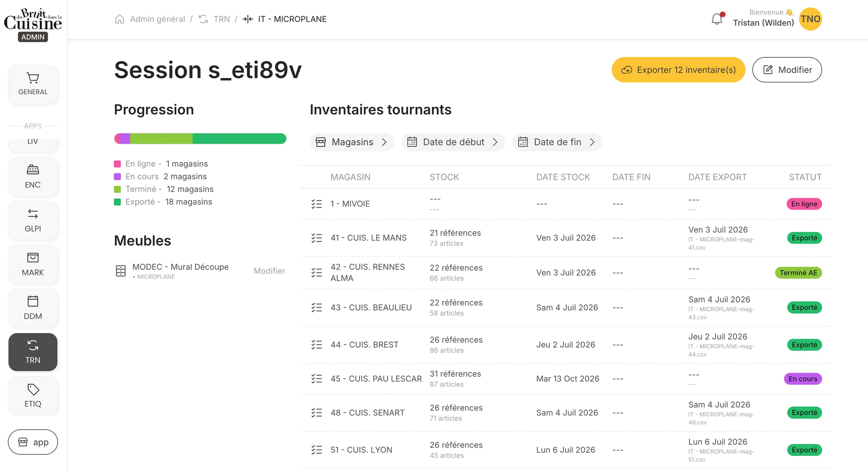Click the home icon in breadcrumb

coord(120,19)
